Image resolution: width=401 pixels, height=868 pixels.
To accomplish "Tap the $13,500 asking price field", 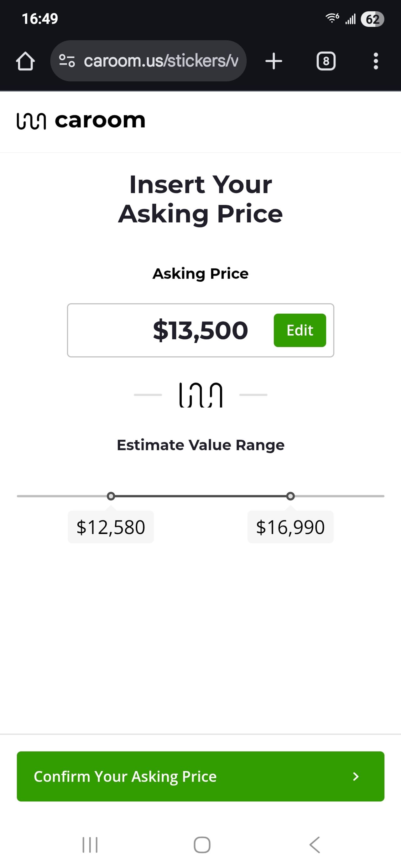I will tap(200, 330).
